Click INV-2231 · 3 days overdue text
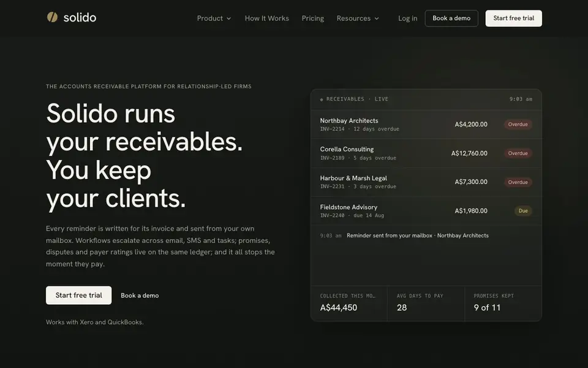 (x=358, y=186)
